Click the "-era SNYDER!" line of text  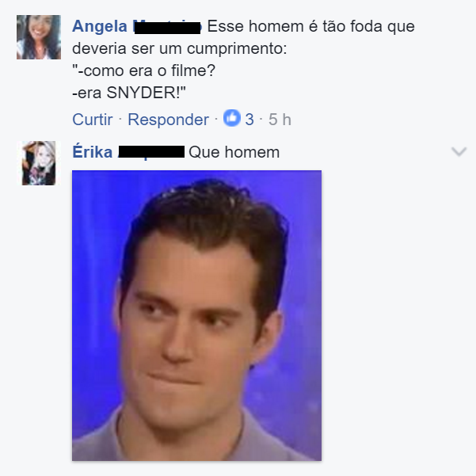point(129,93)
